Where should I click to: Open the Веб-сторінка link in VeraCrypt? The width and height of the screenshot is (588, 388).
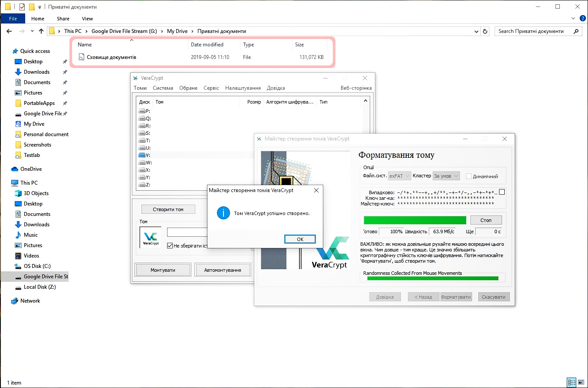[356, 88]
